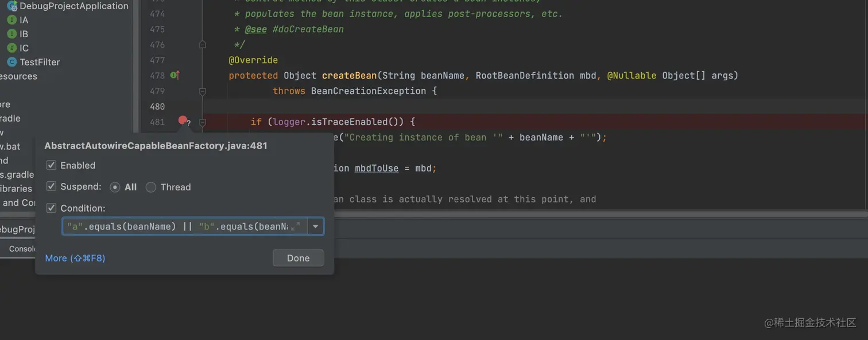Click the createBean method name

pyautogui.click(x=349, y=76)
